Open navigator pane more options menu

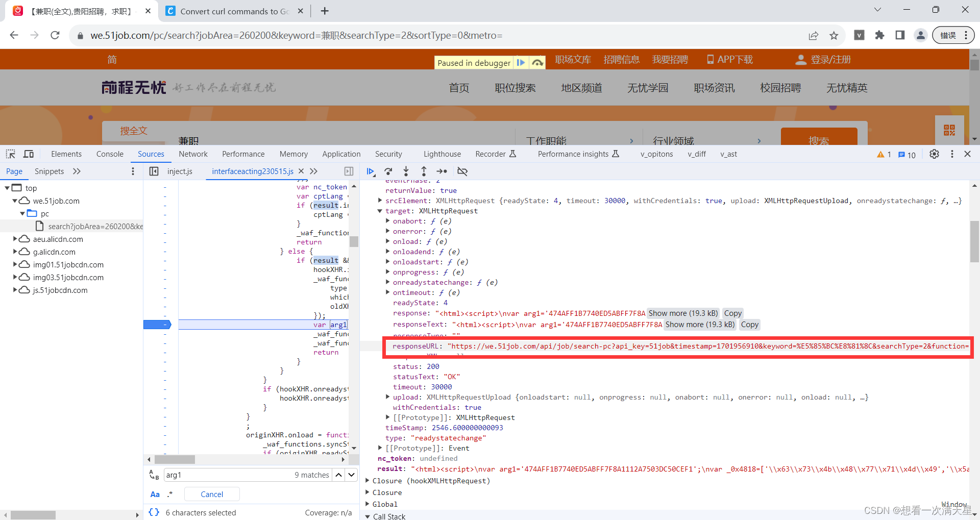[133, 171]
